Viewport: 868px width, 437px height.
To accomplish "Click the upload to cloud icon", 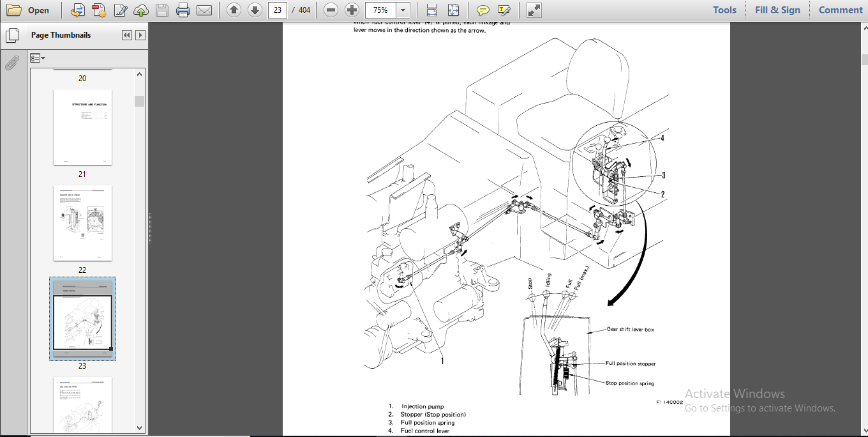I will (141, 10).
